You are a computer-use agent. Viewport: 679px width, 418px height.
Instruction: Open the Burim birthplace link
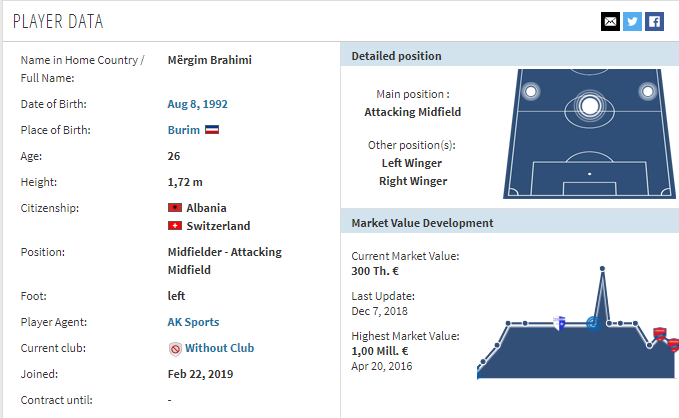coord(184,130)
